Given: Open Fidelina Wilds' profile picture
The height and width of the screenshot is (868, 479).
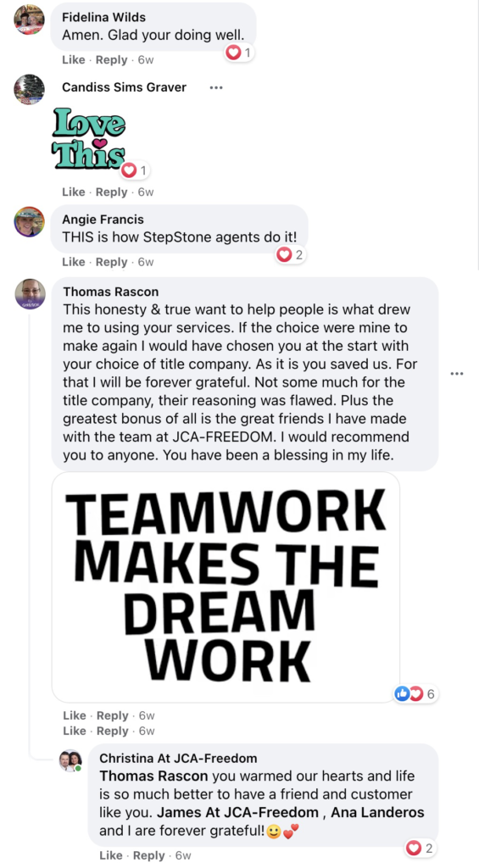Looking at the screenshot, I should point(29,20).
